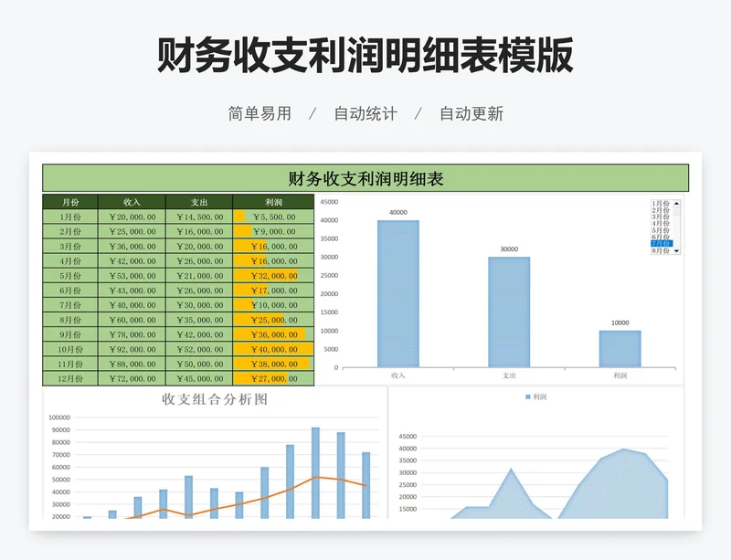Click the 月份 column header

[x=70, y=202]
